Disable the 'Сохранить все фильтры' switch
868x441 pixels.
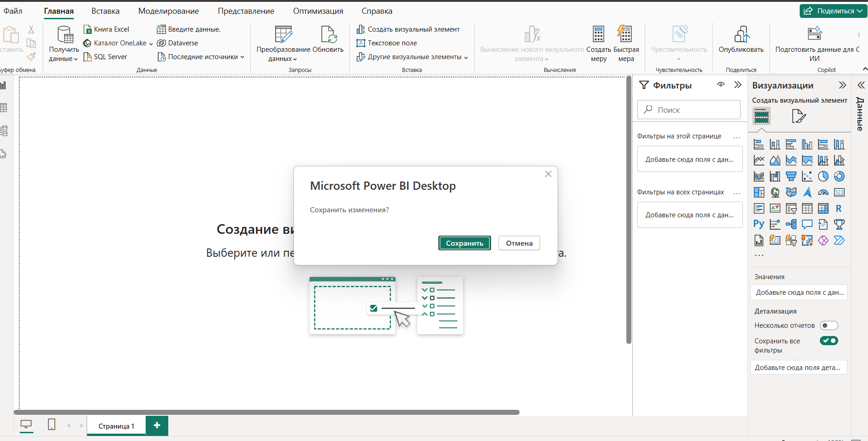pyautogui.click(x=829, y=341)
